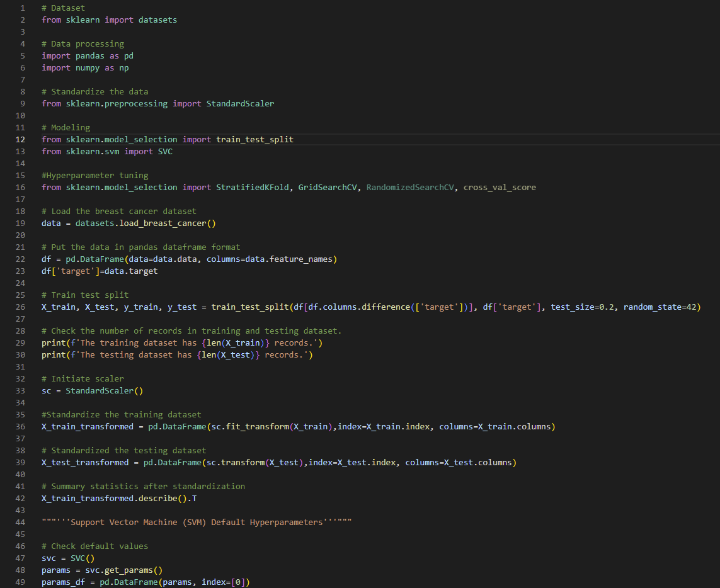Click svc = SVC() on line 47
720x588 pixels.
coord(67,558)
